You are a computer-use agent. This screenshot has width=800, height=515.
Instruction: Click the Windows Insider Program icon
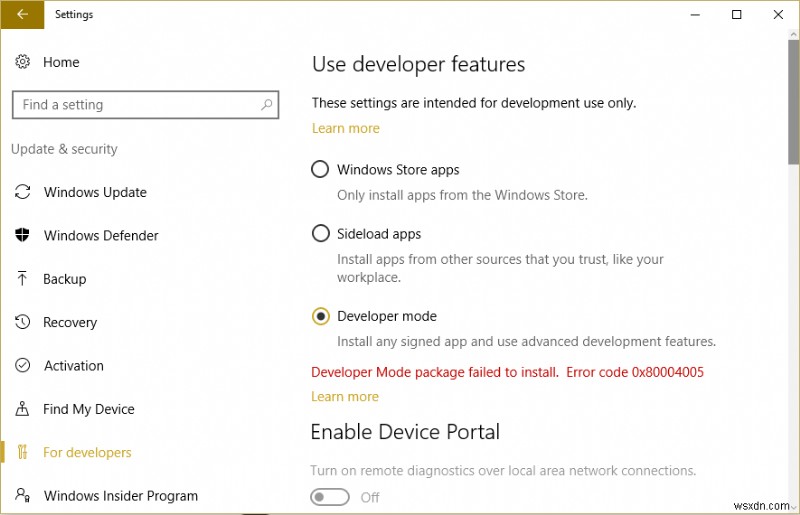point(22,496)
